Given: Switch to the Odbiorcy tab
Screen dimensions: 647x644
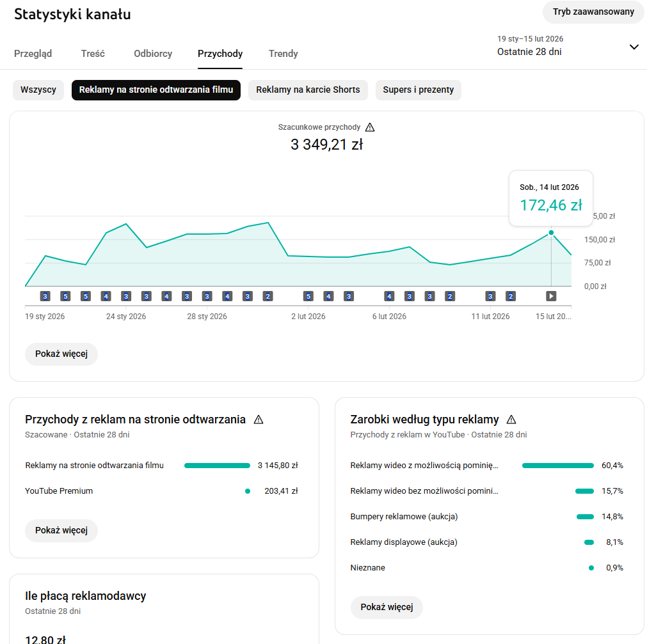Looking at the screenshot, I should 153,54.
